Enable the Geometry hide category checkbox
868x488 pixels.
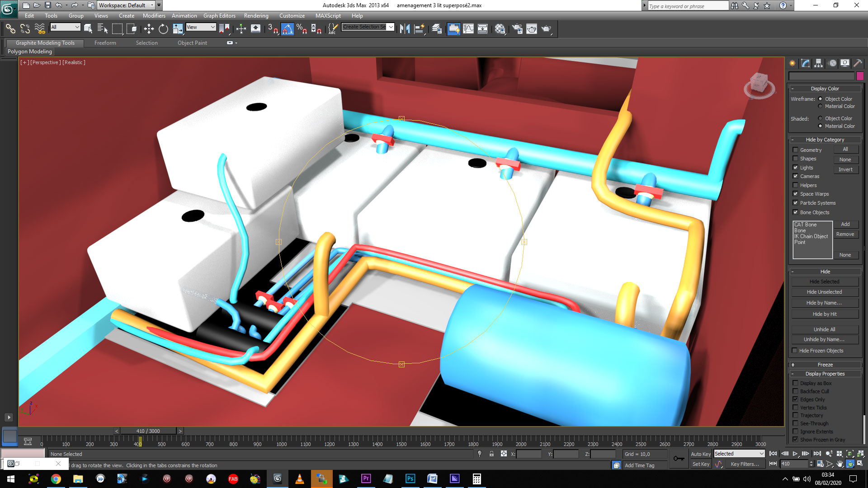tap(795, 150)
